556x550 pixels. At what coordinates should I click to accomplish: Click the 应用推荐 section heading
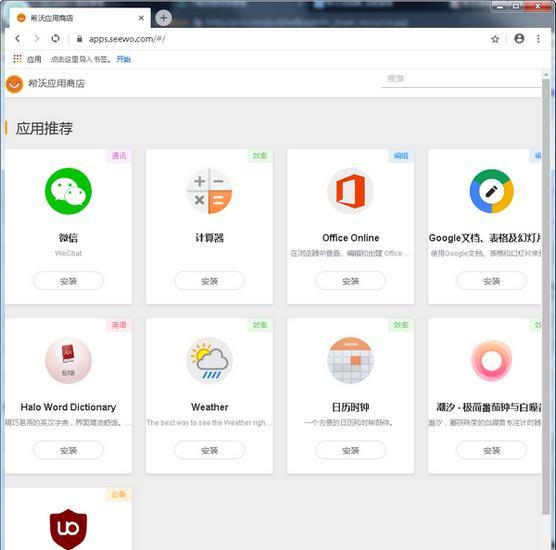[44, 128]
